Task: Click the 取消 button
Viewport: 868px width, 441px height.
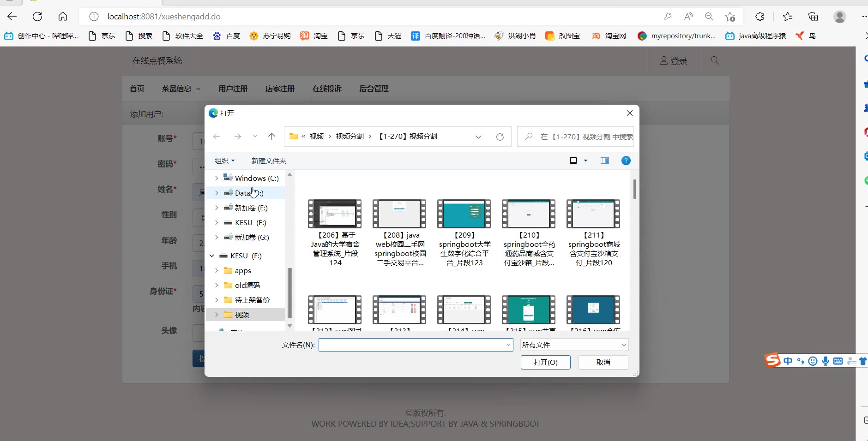Action: [x=603, y=362]
